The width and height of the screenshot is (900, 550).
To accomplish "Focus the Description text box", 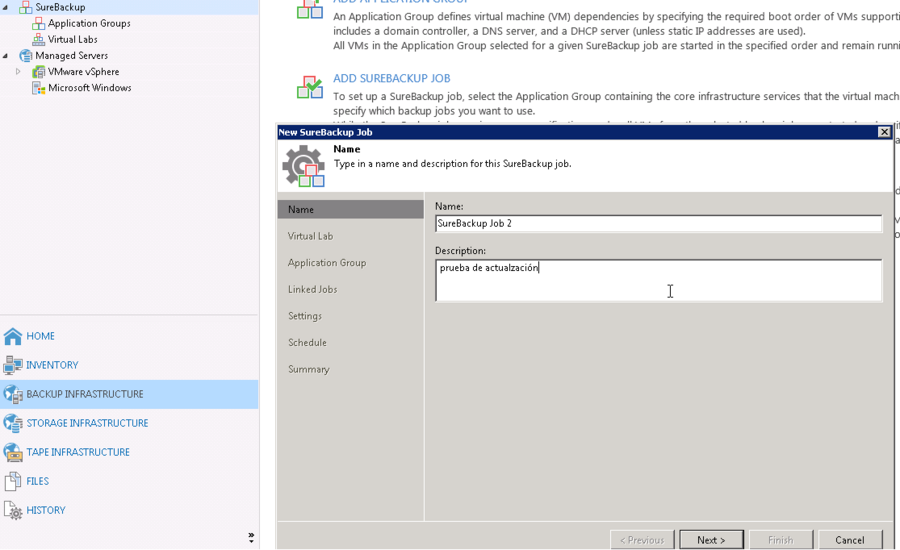I will pyautogui.click(x=658, y=281).
